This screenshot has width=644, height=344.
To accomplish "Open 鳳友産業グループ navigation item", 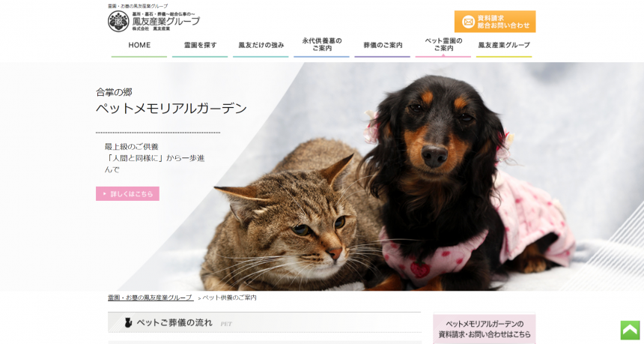I will point(504,46).
